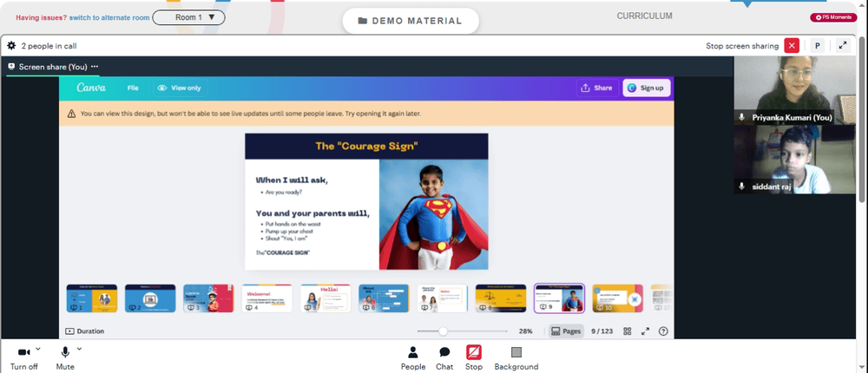The image size is (868, 373).
Task: Open Chat panel
Action: [x=444, y=358]
